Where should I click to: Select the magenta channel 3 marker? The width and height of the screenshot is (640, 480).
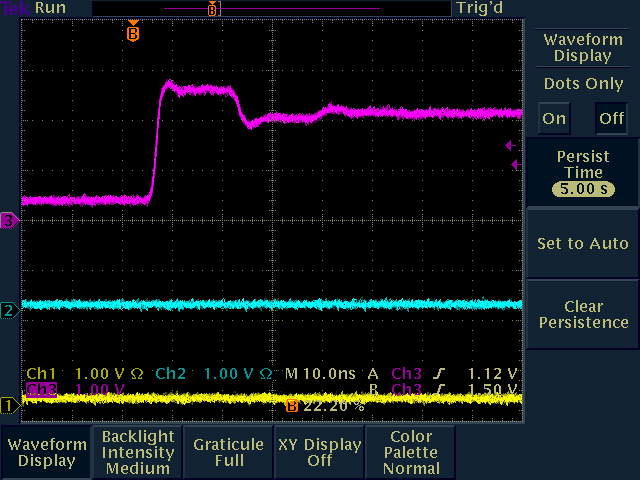[x=8, y=220]
